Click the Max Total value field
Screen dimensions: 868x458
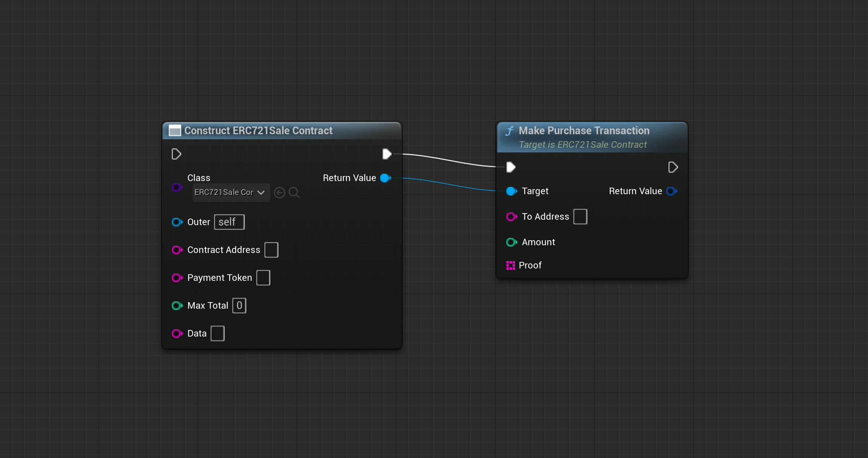pos(239,306)
